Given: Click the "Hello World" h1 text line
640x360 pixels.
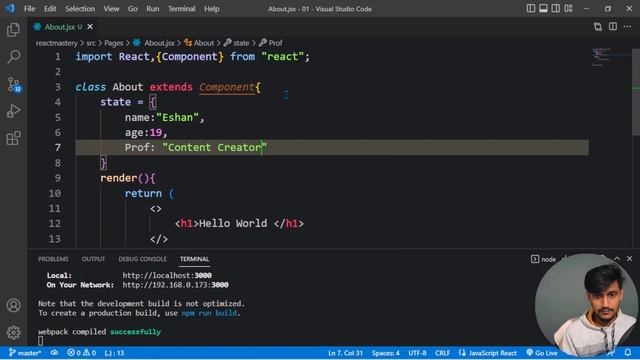Looking at the screenshot, I should (239, 223).
